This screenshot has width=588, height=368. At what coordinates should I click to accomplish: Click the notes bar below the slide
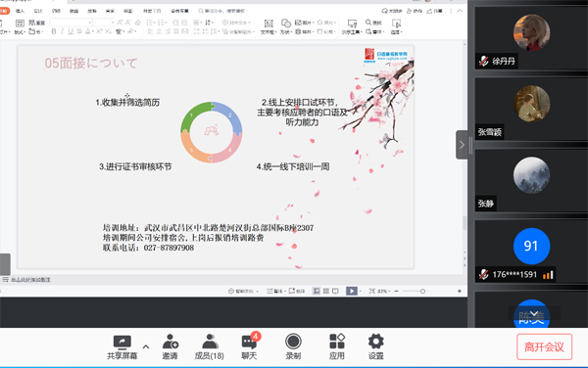[x=232, y=280]
